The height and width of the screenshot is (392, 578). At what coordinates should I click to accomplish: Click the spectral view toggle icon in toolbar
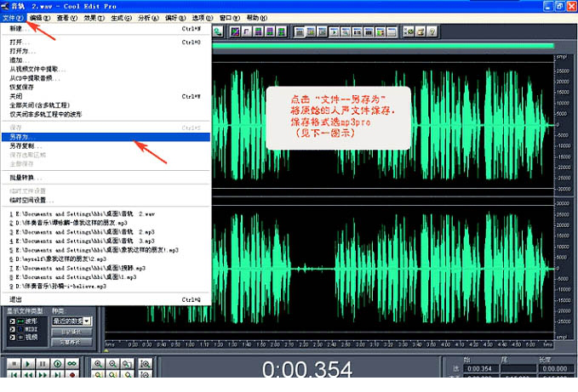tap(235, 32)
